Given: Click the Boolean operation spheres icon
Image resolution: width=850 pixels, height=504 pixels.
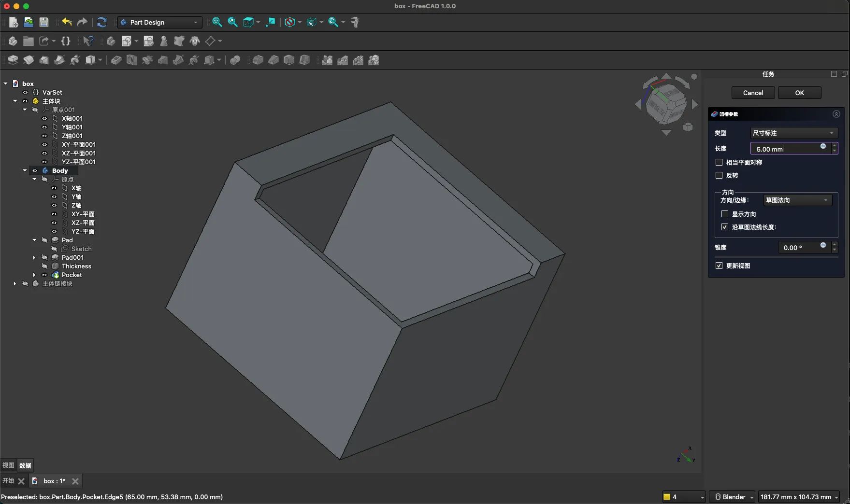Looking at the screenshot, I should (235, 60).
